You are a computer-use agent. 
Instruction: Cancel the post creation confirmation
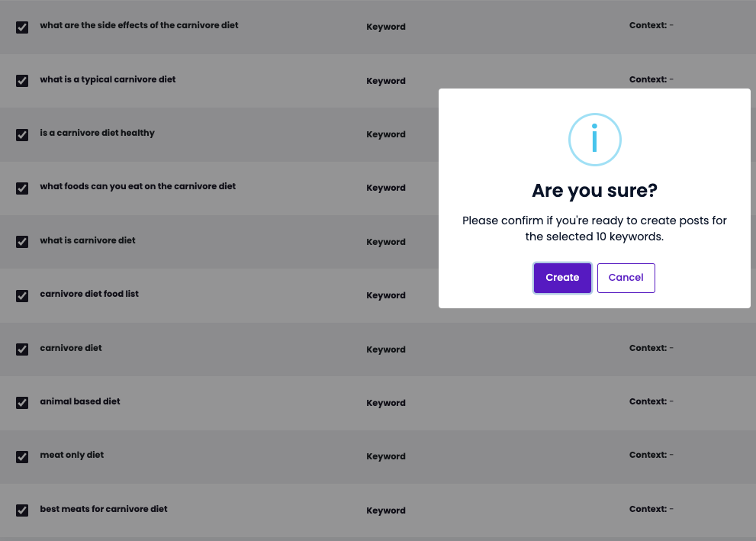[626, 278]
